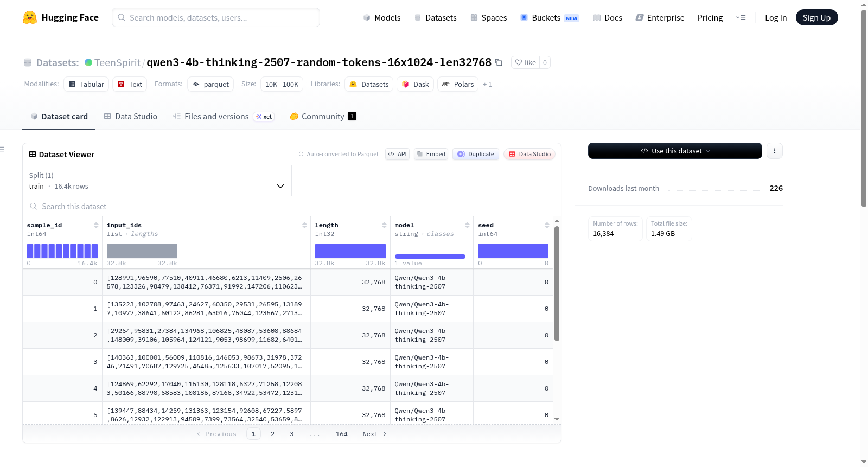Go to page 3 of rows
The image size is (868, 467).
point(292,434)
